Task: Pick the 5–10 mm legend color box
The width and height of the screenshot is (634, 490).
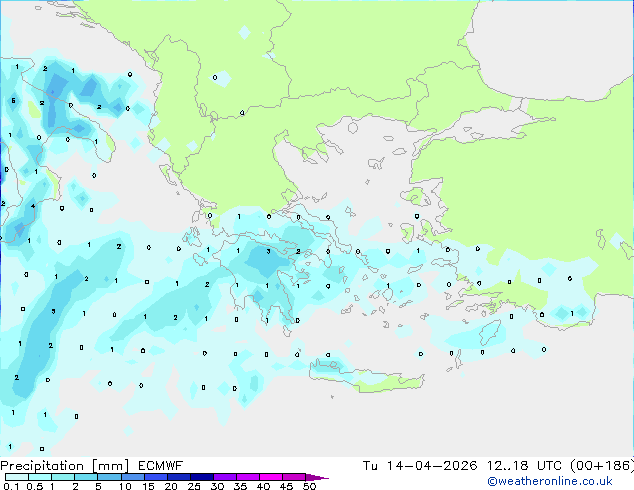Action: click(x=109, y=477)
